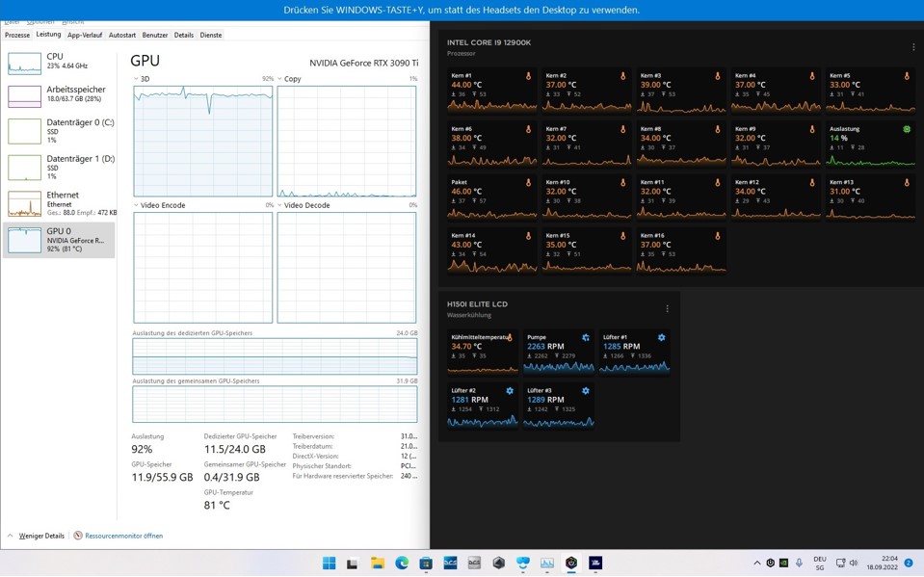Click the thermometer icon on Kern #8

tap(718, 129)
